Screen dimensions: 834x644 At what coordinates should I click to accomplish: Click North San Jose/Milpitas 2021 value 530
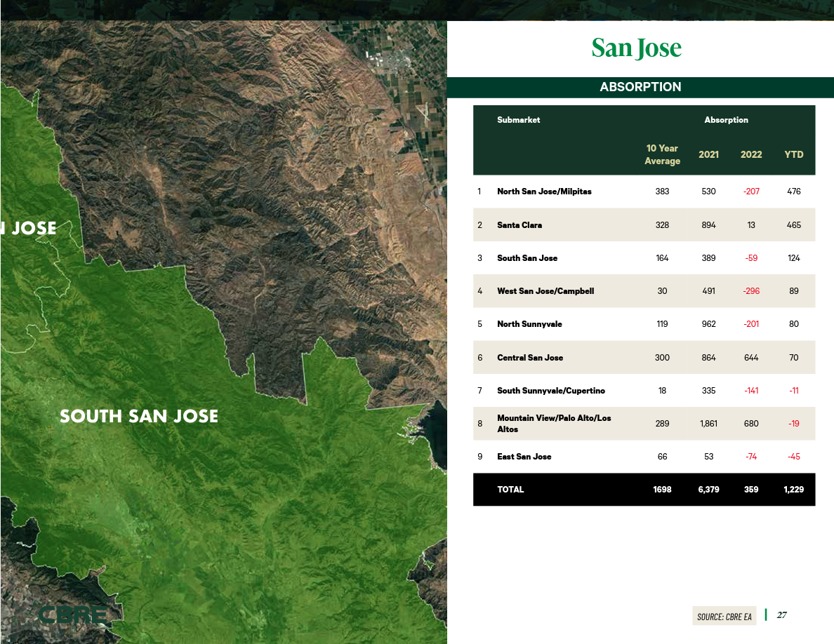pyautogui.click(x=708, y=192)
